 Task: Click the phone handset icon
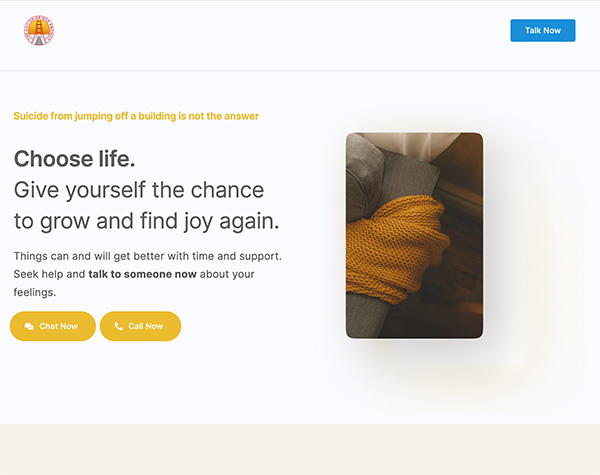119,327
